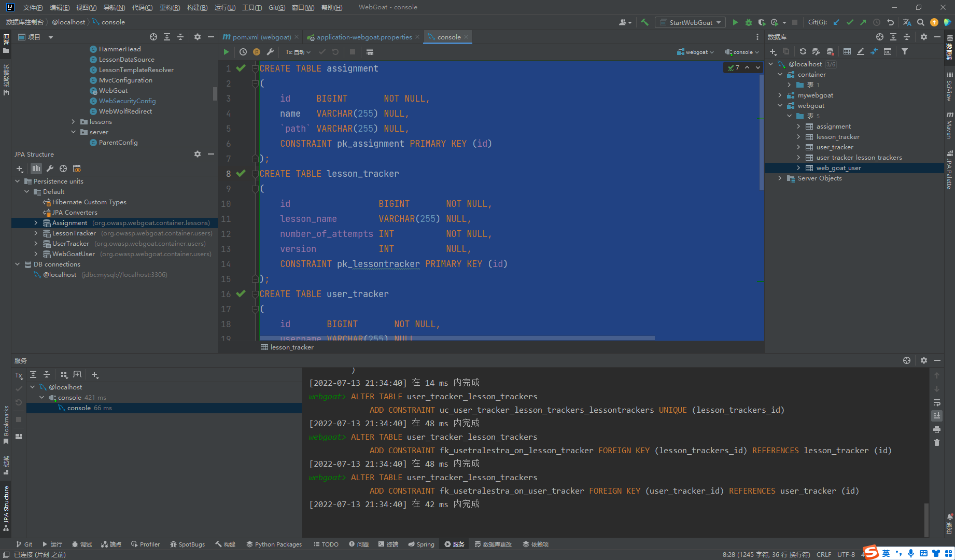Open the translate icon in main toolbar
955x560 pixels.
pos(907,22)
